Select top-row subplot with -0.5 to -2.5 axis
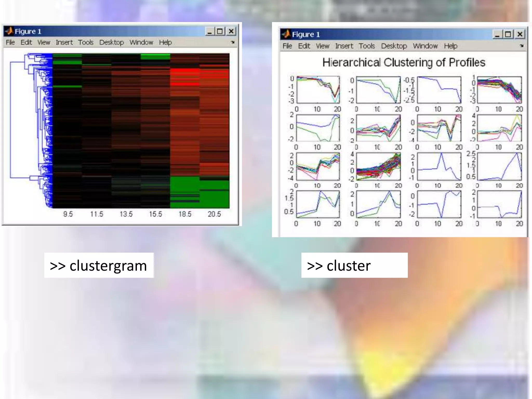 [439, 90]
